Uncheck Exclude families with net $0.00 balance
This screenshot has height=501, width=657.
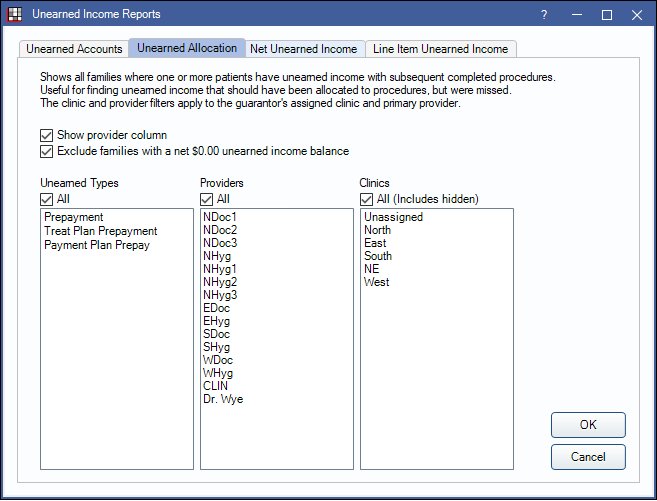(47, 151)
